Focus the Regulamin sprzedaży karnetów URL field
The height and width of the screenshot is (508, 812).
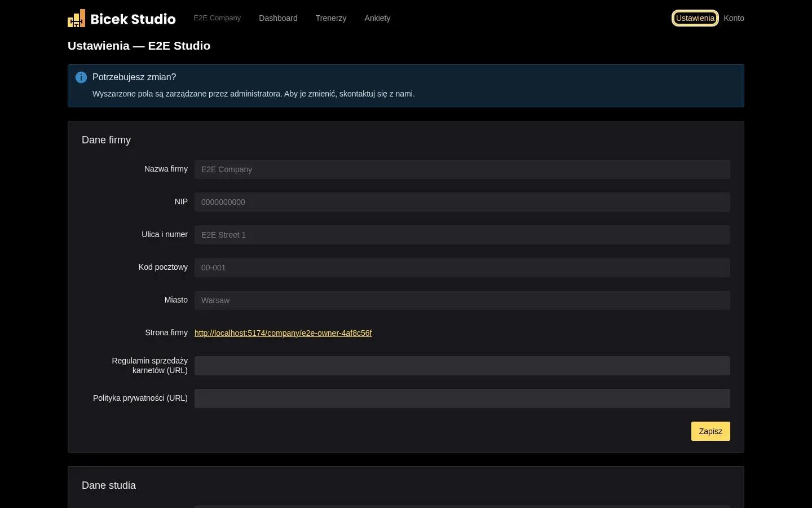pyautogui.click(x=462, y=366)
